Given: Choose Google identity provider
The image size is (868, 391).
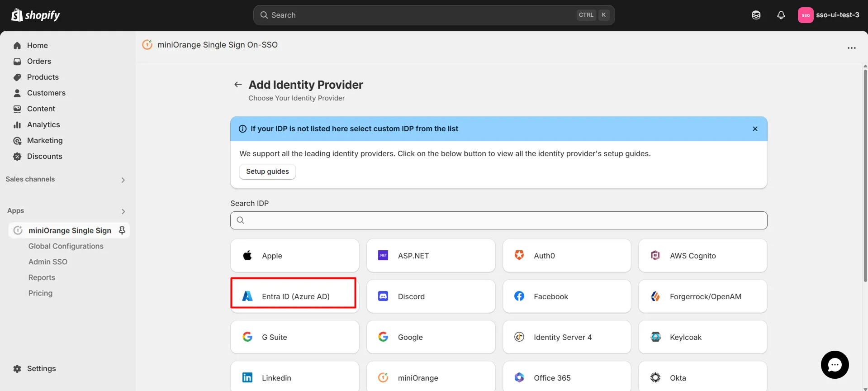Looking at the screenshot, I should [431, 337].
